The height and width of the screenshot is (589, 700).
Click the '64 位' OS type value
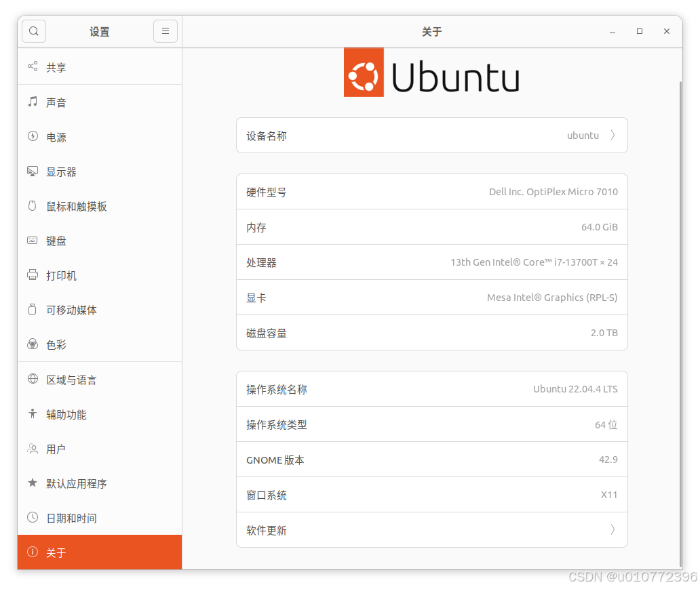pos(606,424)
